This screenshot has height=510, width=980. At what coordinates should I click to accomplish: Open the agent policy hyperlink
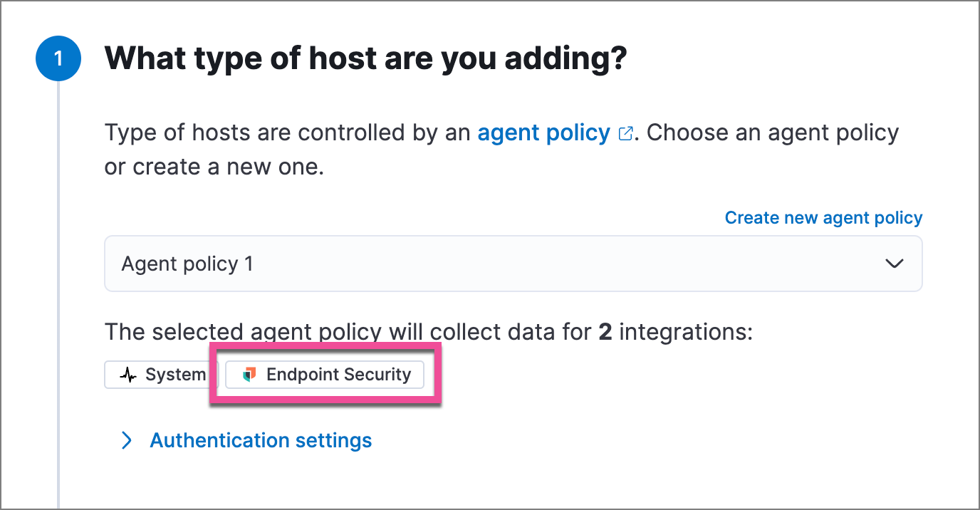click(543, 132)
